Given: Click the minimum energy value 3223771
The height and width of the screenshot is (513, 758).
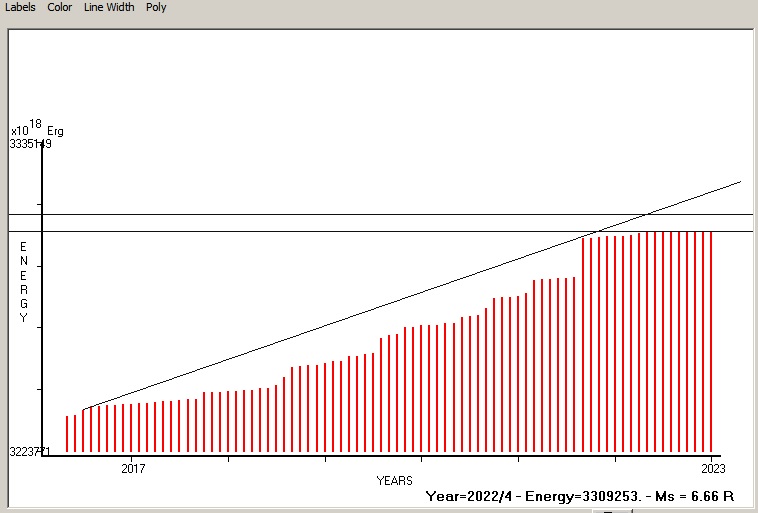Looking at the screenshot, I should pos(30,453).
